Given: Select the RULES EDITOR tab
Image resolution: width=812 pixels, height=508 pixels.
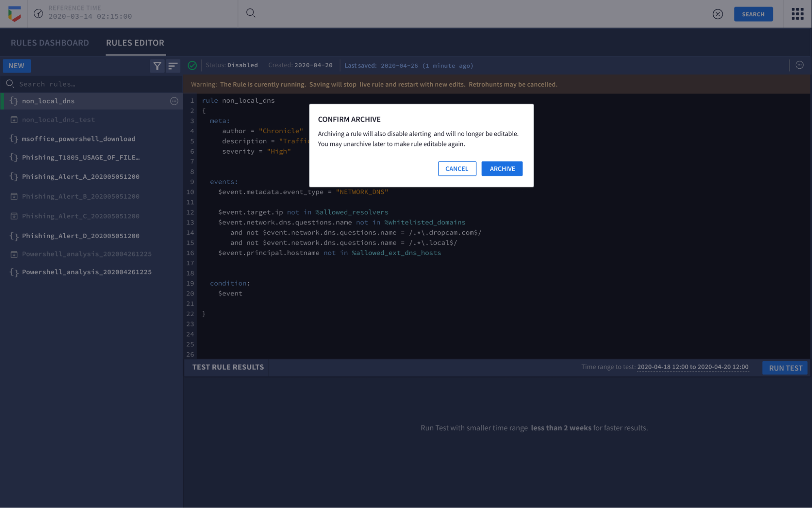Looking at the screenshot, I should click(x=135, y=42).
